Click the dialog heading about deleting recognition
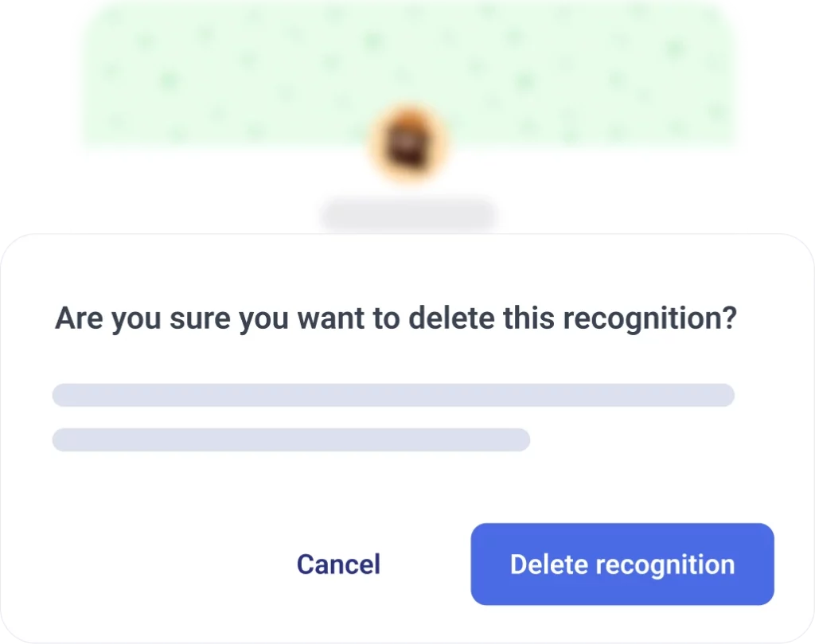 coord(396,319)
